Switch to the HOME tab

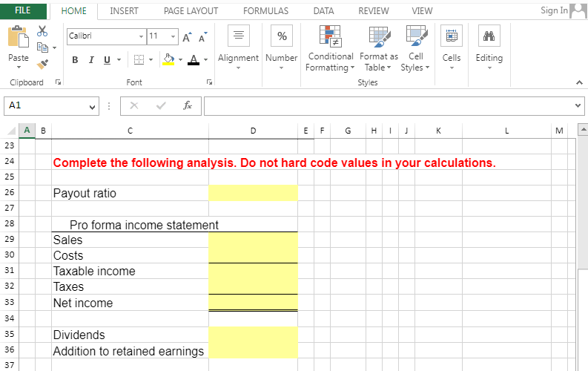coord(74,11)
